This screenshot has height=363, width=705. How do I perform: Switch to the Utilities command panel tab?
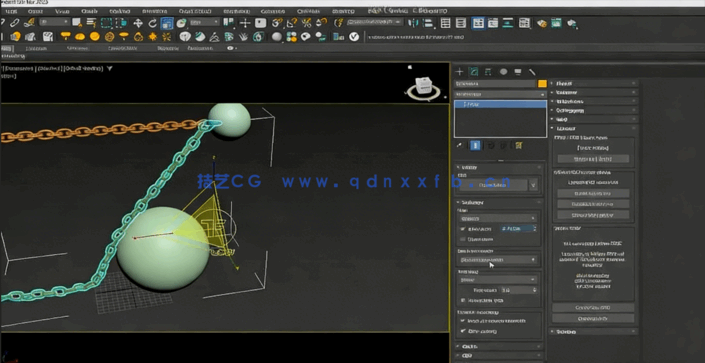click(x=532, y=72)
